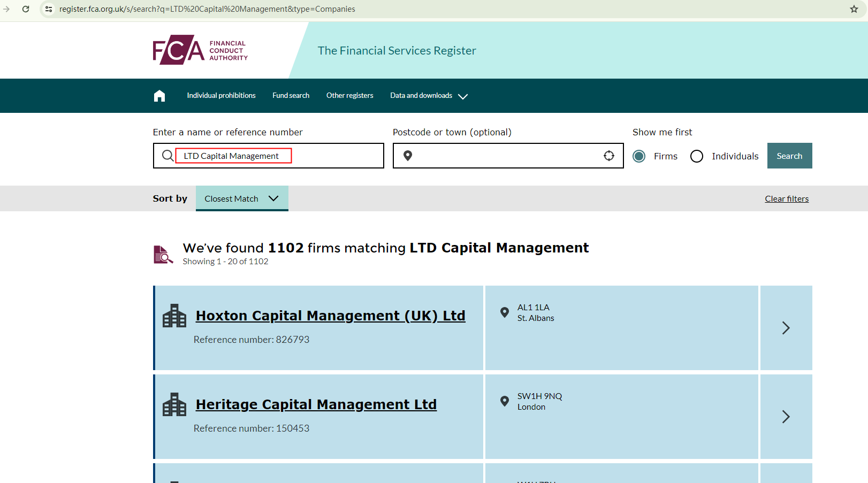Bookmark this page with star icon
The width and height of the screenshot is (868, 483).
(854, 9)
